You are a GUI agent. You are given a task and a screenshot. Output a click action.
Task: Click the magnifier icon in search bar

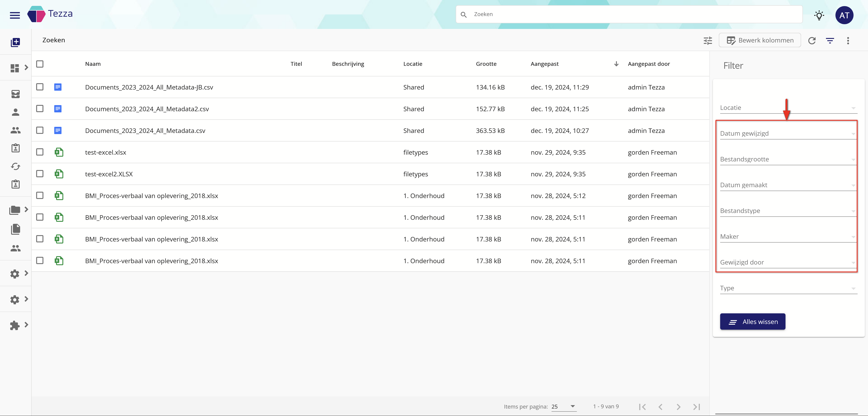[464, 14]
